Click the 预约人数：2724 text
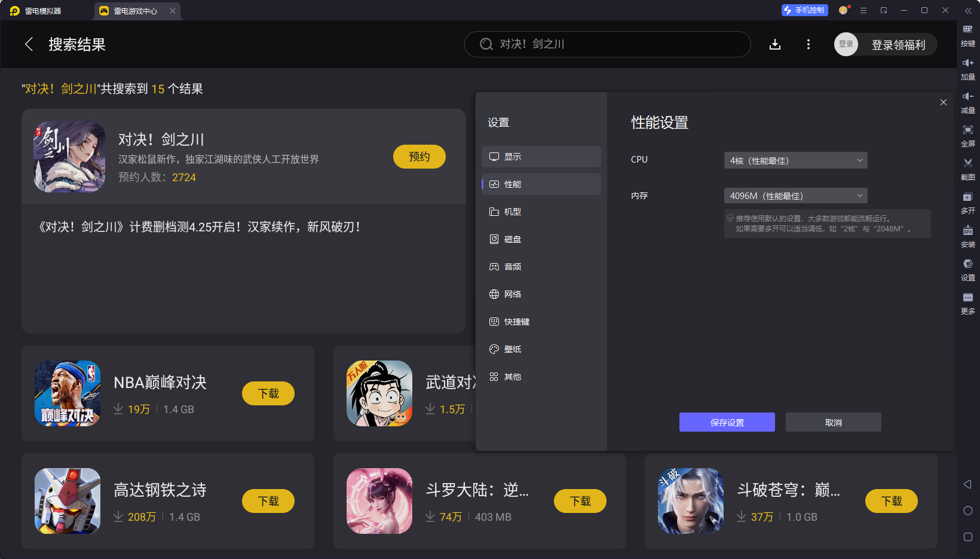The image size is (980, 559). 157,178
